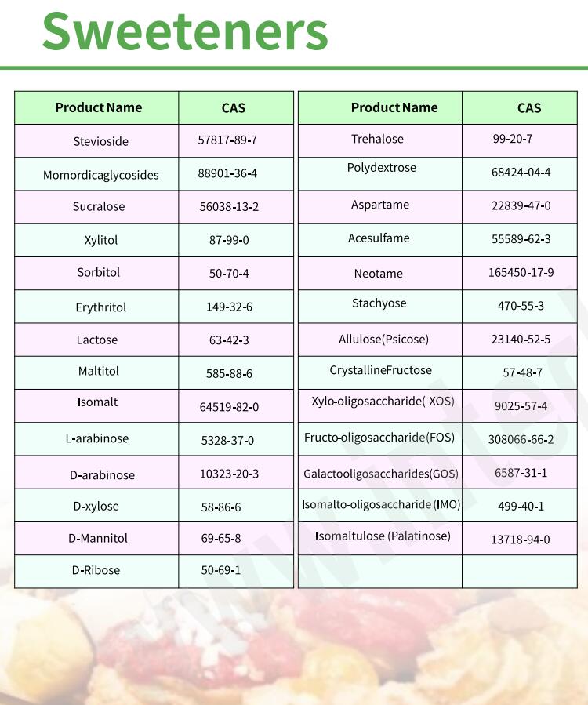Select the Neotame product name
588x705 pixels.
tap(378, 274)
